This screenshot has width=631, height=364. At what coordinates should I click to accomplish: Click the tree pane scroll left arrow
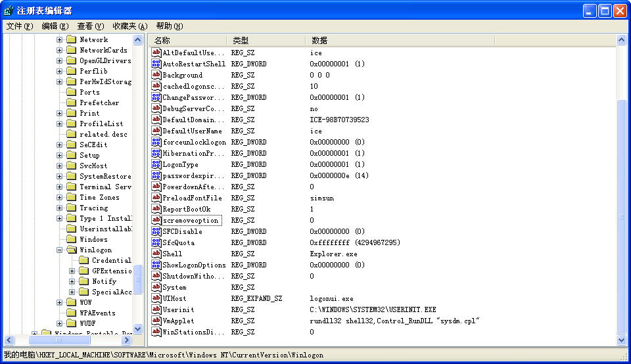click(x=9, y=340)
